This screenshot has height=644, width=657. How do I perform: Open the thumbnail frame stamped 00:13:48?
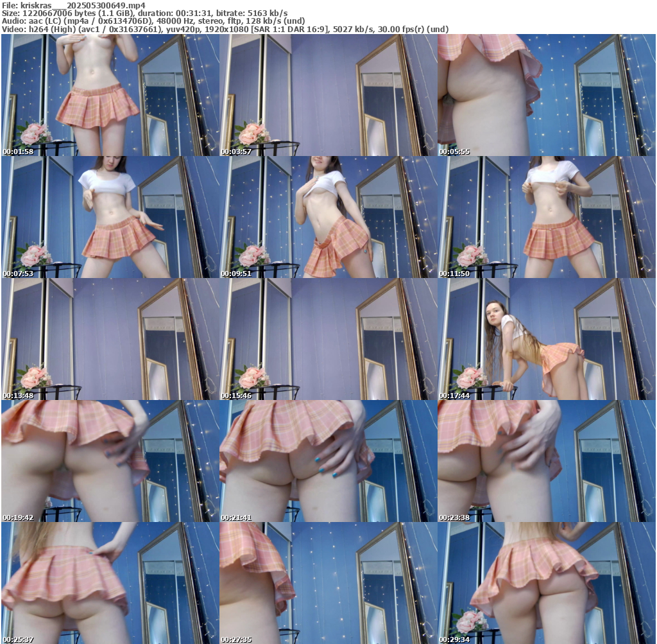tap(110, 339)
